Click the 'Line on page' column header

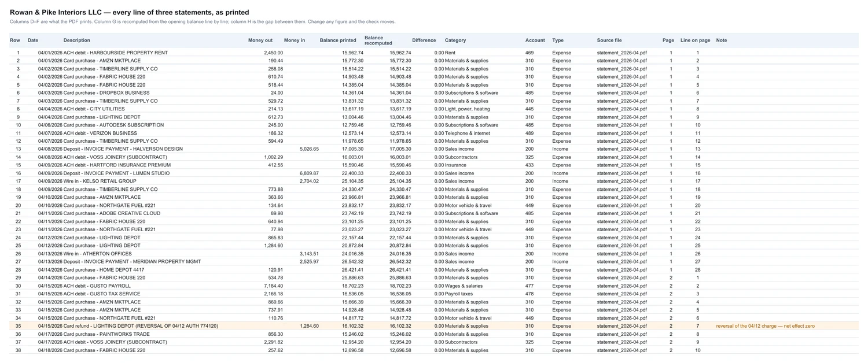click(696, 40)
